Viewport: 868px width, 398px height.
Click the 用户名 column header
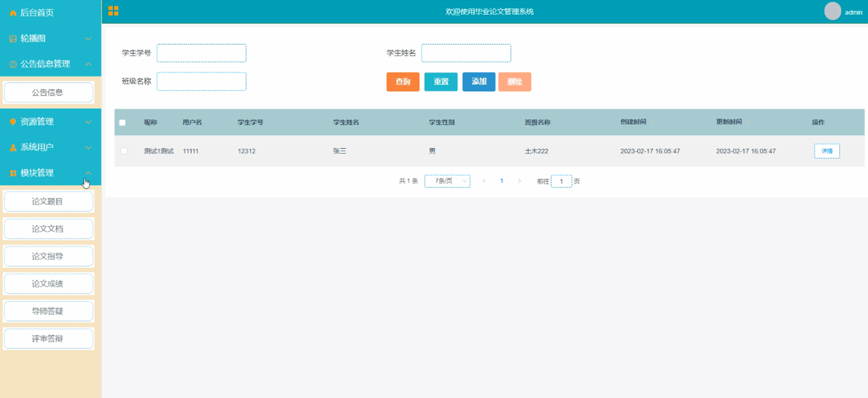pos(192,122)
